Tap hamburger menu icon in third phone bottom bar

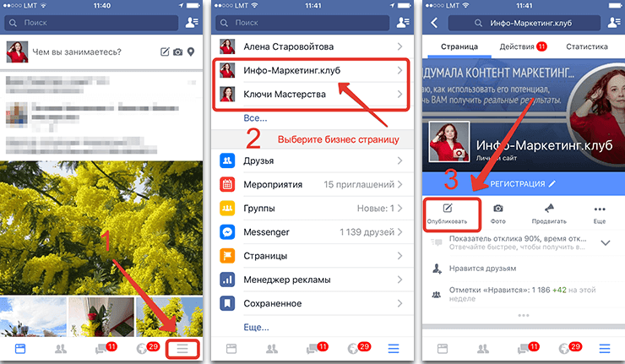tap(605, 349)
